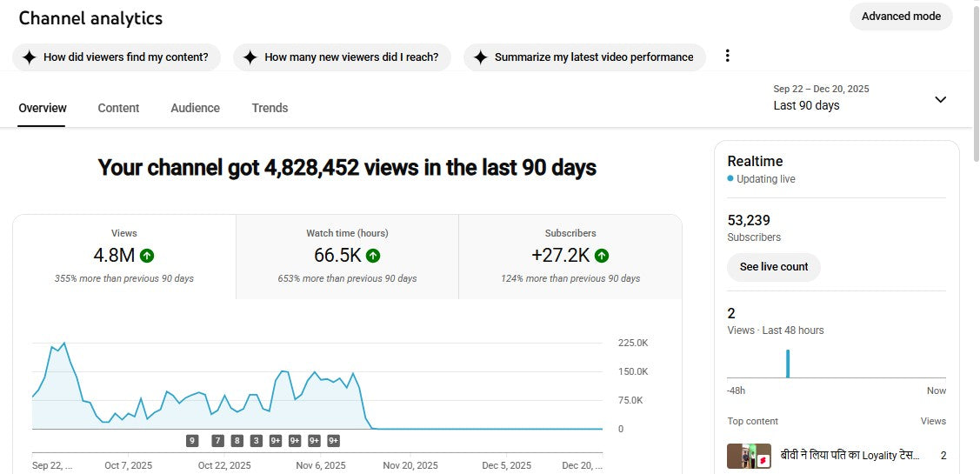Click the blue bar in the realtime 48-hour chart
The image size is (980, 474).
tap(788, 364)
